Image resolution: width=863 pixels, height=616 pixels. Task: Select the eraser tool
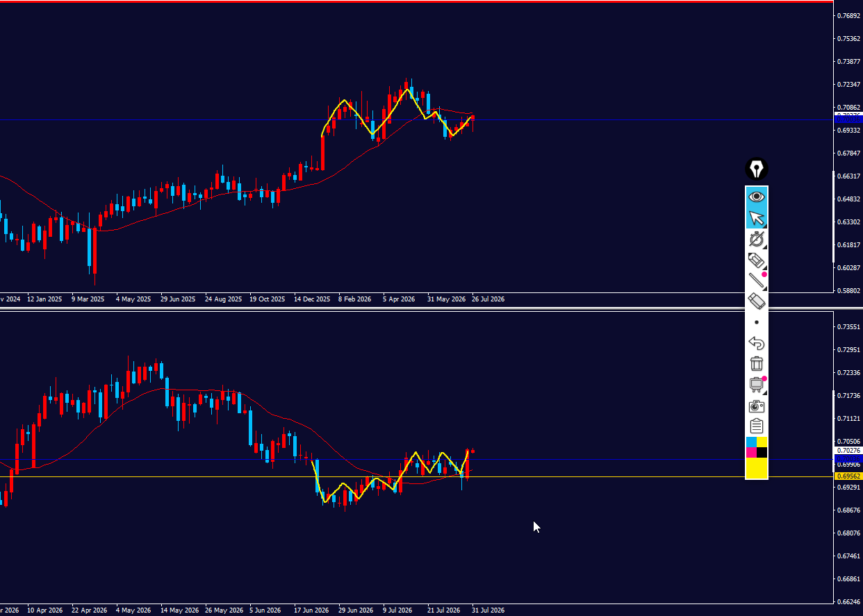756,301
